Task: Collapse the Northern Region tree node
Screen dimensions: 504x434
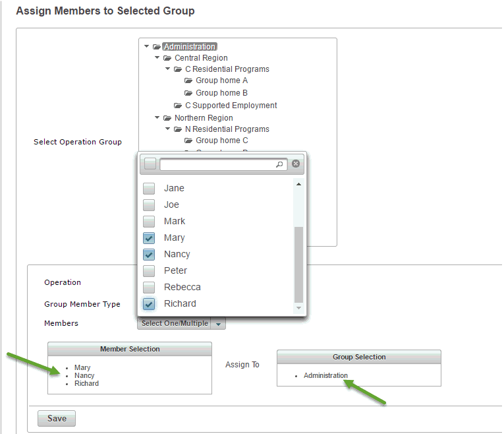Action: [157, 118]
